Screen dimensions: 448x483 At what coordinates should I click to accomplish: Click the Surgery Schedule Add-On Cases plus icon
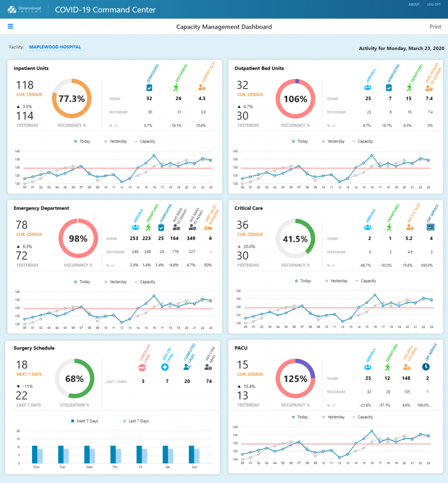(165, 367)
